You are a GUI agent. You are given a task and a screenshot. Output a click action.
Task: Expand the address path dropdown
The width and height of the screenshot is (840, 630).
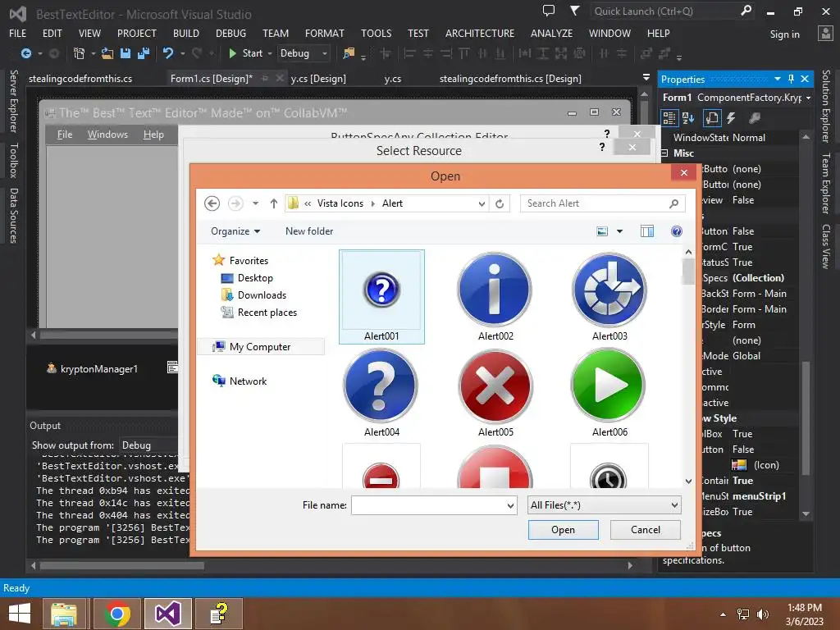point(482,203)
